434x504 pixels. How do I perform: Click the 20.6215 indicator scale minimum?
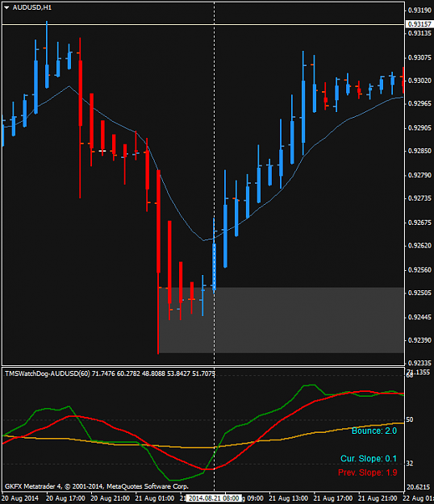pos(418,487)
